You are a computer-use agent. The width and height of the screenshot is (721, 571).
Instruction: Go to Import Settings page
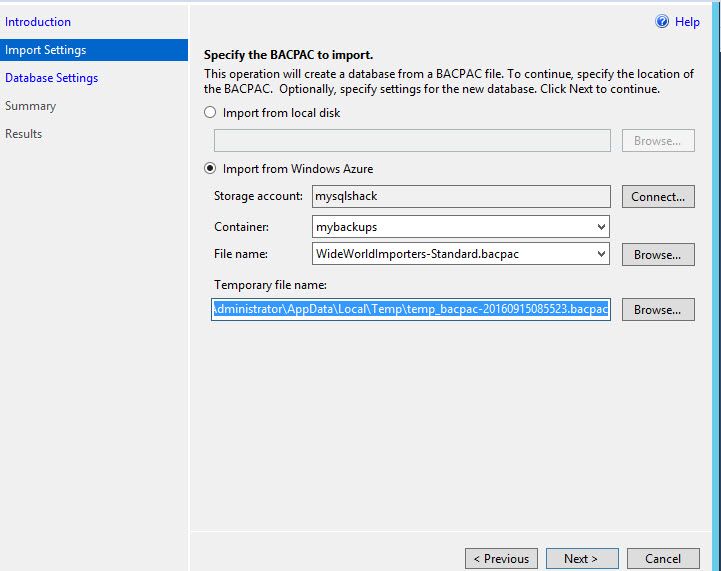coord(46,50)
